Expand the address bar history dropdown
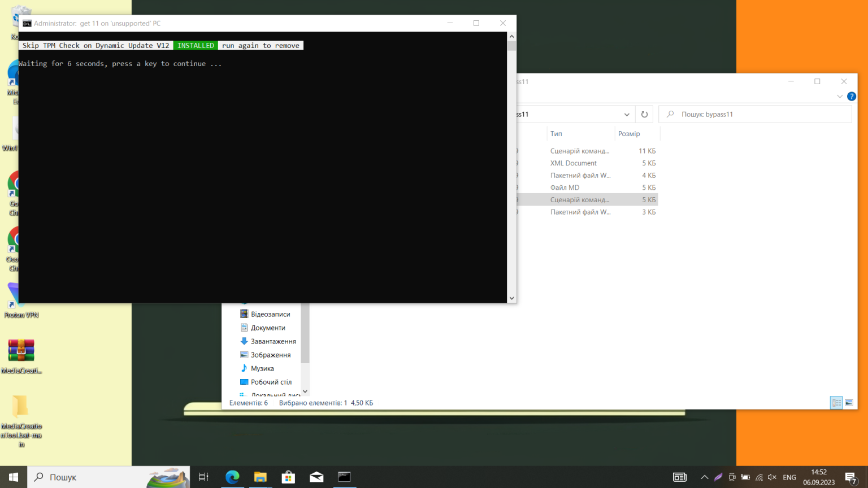Screen dimensions: 868x488 point(627,114)
